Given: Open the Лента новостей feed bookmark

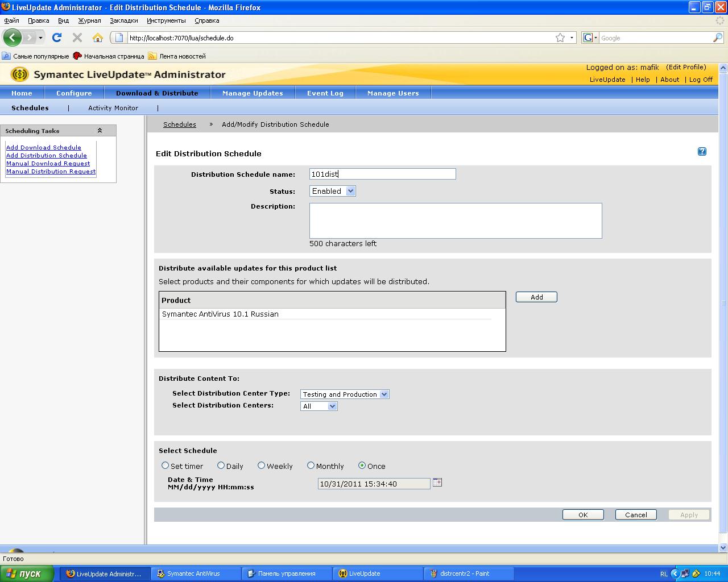Looking at the screenshot, I should click(x=177, y=56).
